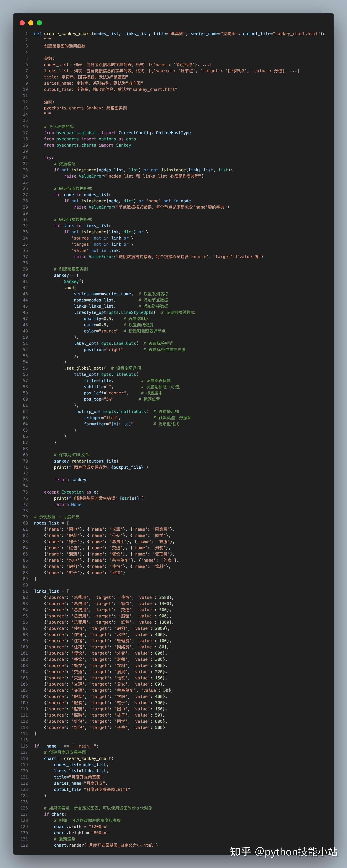Click the 知乎 @python技能小站 watermark
Image resolution: width=347 pixels, height=868 pixels.
[x=283, y=851]
